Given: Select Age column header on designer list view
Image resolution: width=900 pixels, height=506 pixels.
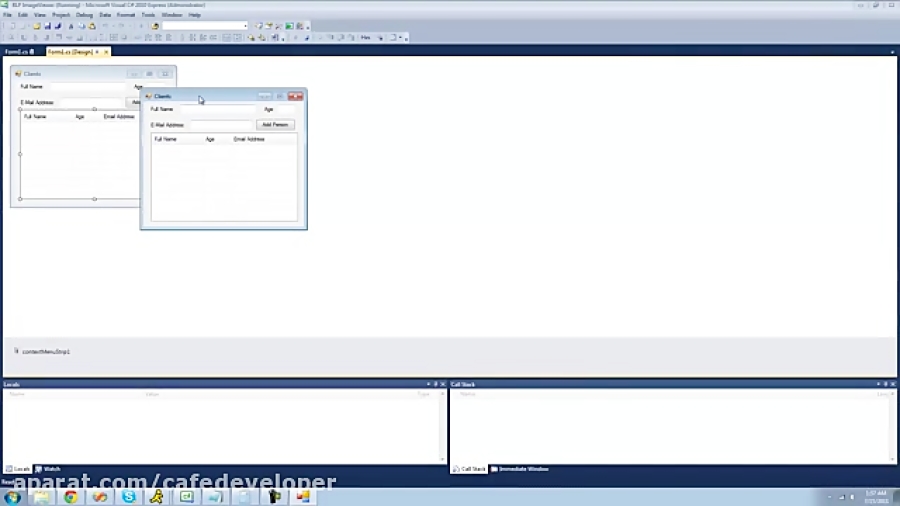Looking at the screenshot, I should click(80, 116).
